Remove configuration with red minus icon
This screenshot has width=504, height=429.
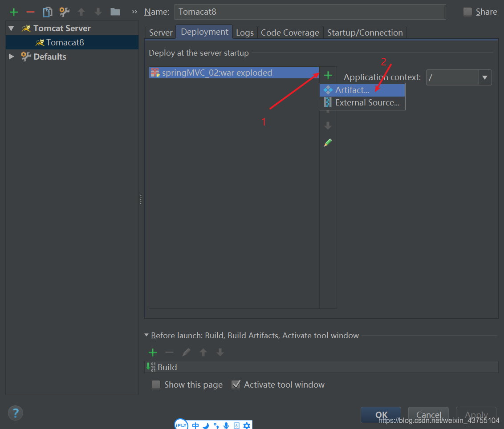pyautogui.click(x=31, y=12)
